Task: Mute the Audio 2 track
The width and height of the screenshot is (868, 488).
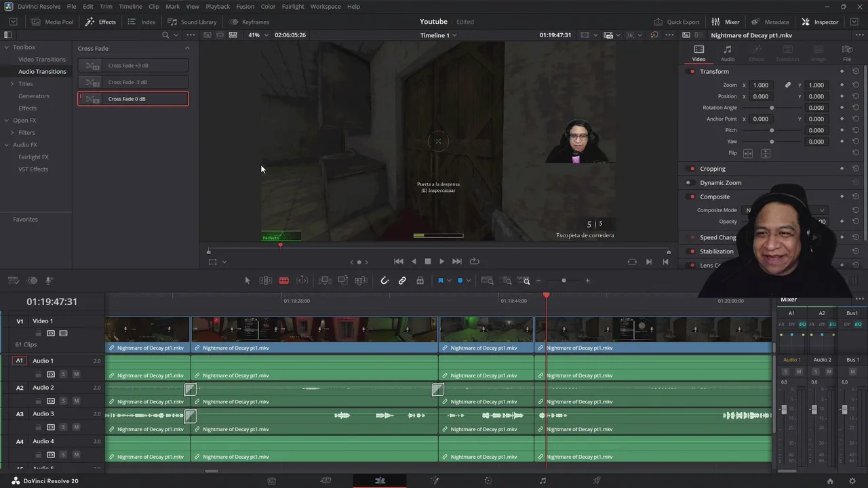Action: pyautogui.click(x=76, y=401)
